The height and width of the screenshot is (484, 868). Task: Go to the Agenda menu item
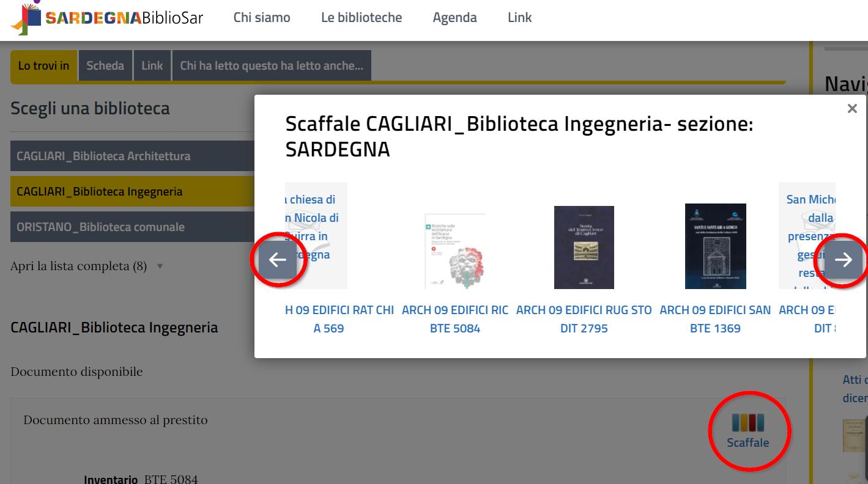coord(454,18)
